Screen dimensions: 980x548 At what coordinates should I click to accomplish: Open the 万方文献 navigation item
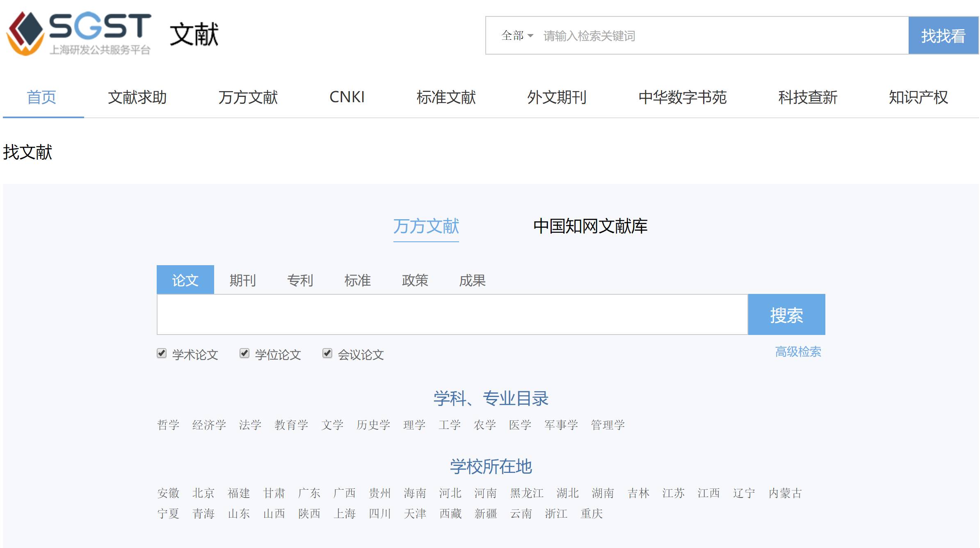248,97
